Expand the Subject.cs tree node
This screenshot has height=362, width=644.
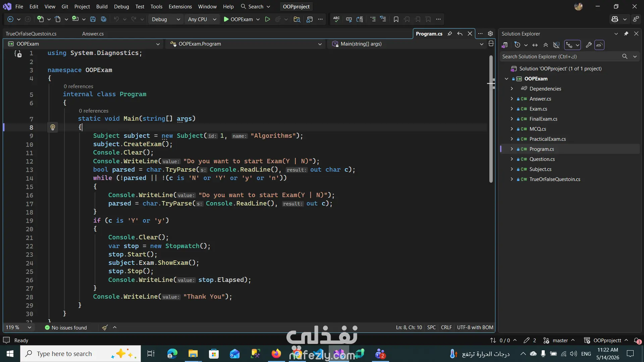click(512, 169)
